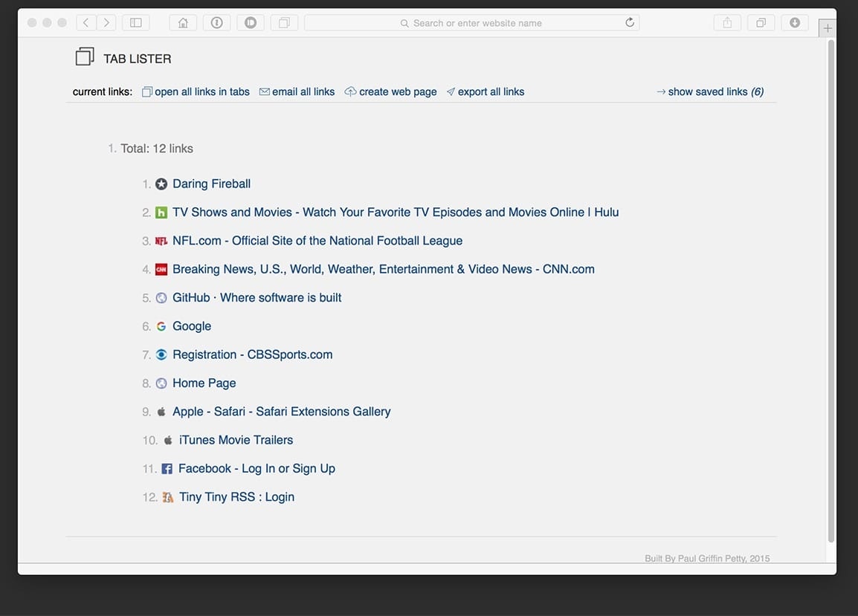Open the NFL.com Official Site link
Image resolution: width=858 pixels, height=616 pixels.
click(317, 241)
